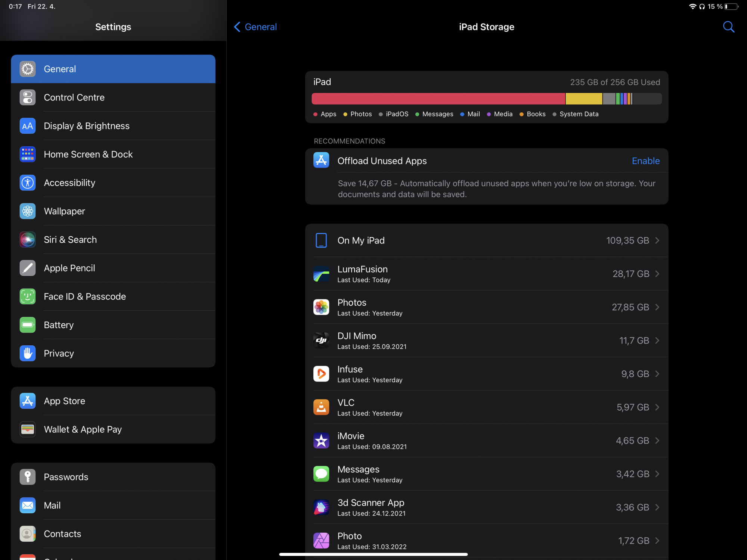Open the LumaFusion app icon entry
Screen dimensions: 747x560
click(x=321, y=274)
